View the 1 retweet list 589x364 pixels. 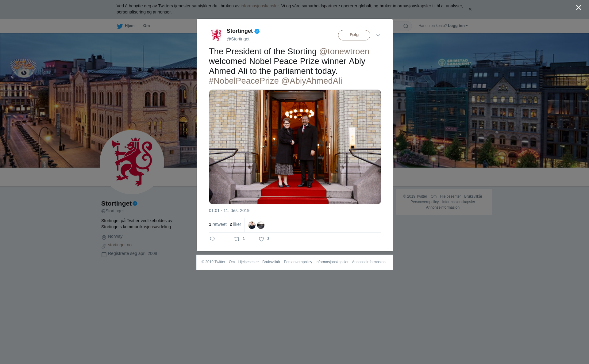coord(218,224)
